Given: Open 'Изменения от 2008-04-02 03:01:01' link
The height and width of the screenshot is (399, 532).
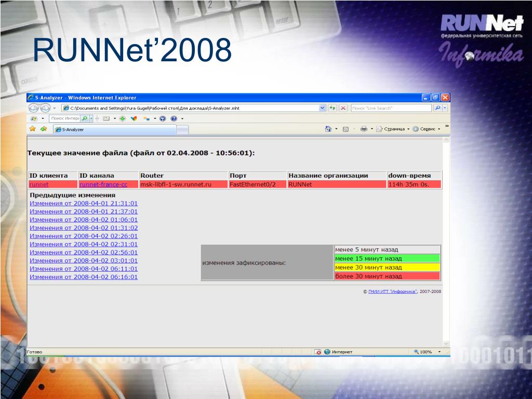Looking at the screenshot, I should click(x=84, y=261).
